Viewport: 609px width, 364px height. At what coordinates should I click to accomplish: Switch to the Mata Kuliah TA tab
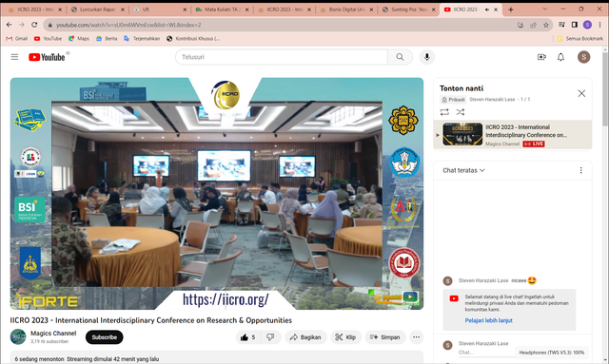[222, 10]
